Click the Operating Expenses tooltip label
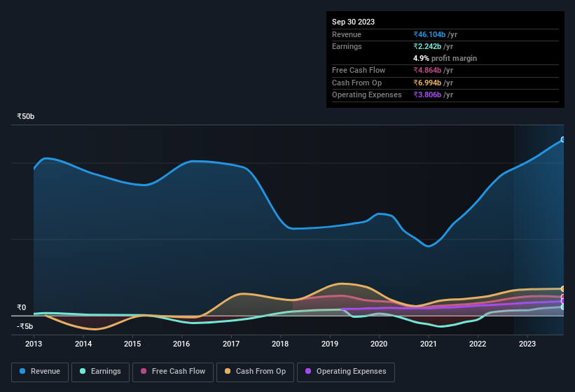This screenshot has width=575, height=392. pos(367,94)
